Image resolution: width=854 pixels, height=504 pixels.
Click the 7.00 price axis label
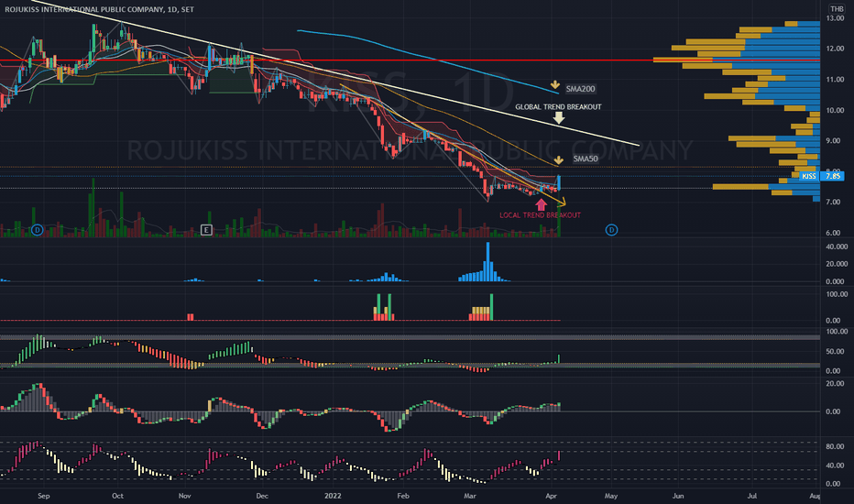[x=835, y=203]
